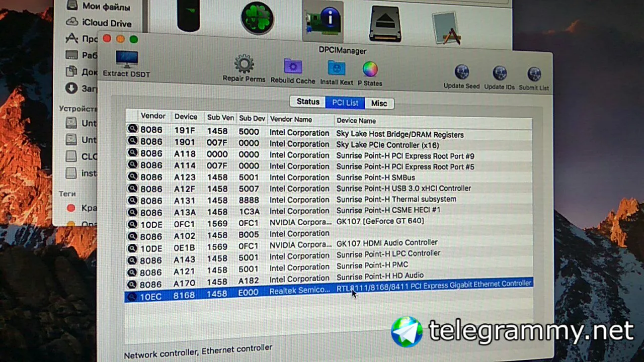Click magnifier icon in CSME HECI #1 row
The image size is (644, 362).
132,212
